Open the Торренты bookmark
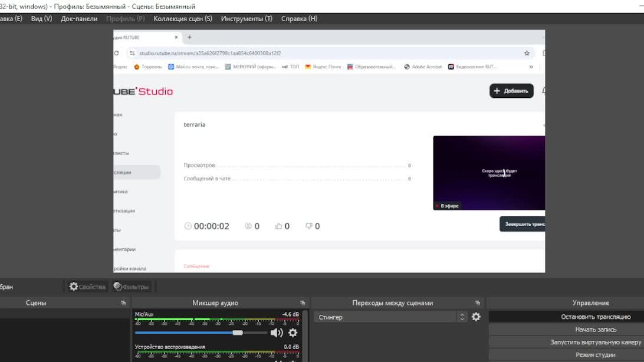The height and width of the screenshot is (362, 644). (x=148, y=67)
